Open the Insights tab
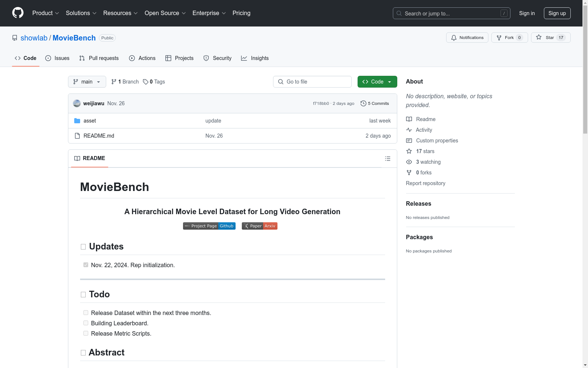The width and height of the screenshot is (588, 368). 255,58
